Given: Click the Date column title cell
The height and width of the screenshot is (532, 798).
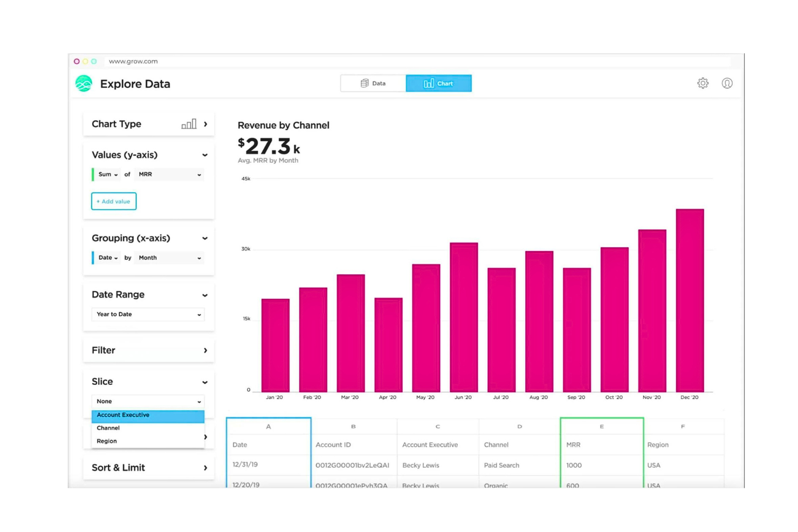Looking at the screenshot, I should pyautogui.click(x=269, y=445).
